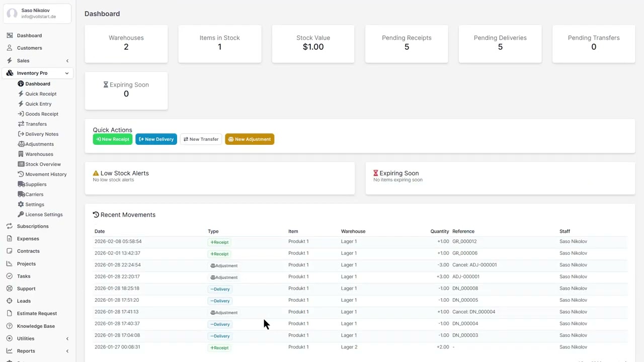Click the user avatar for Saso Nikolov

point(12,14)
